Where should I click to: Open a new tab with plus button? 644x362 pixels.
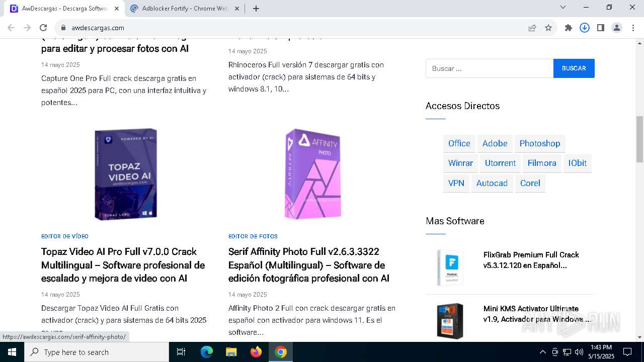(256, 9)
